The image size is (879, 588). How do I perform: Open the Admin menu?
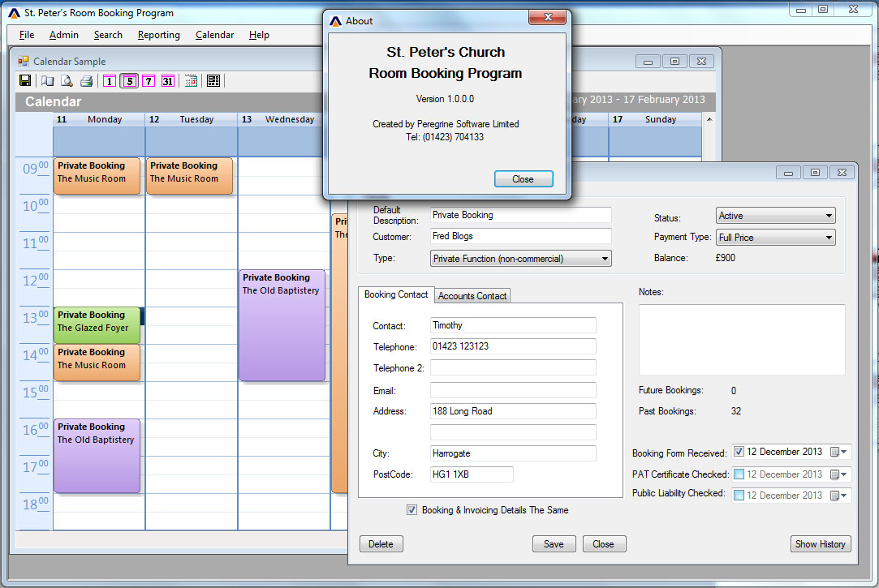64,35
